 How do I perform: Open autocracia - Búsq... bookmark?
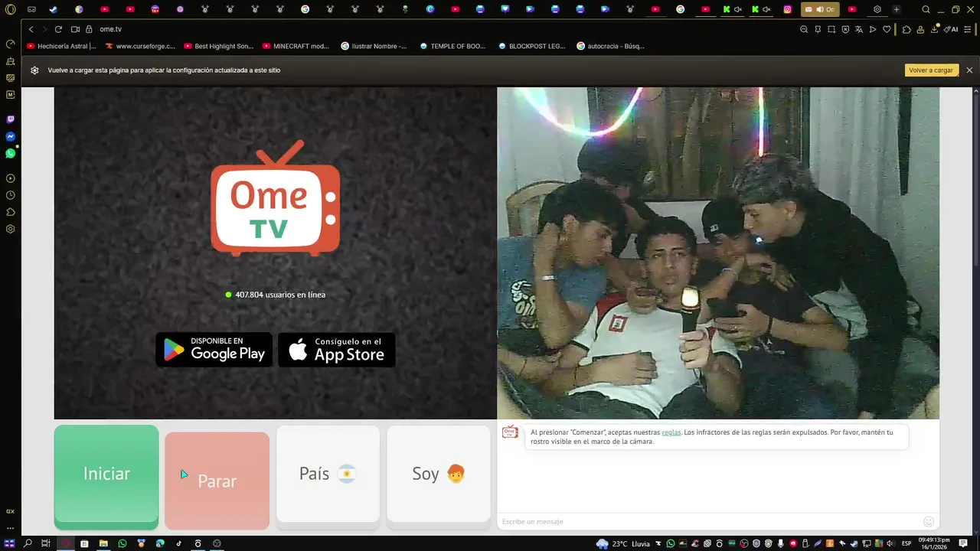tap(611, 46)
